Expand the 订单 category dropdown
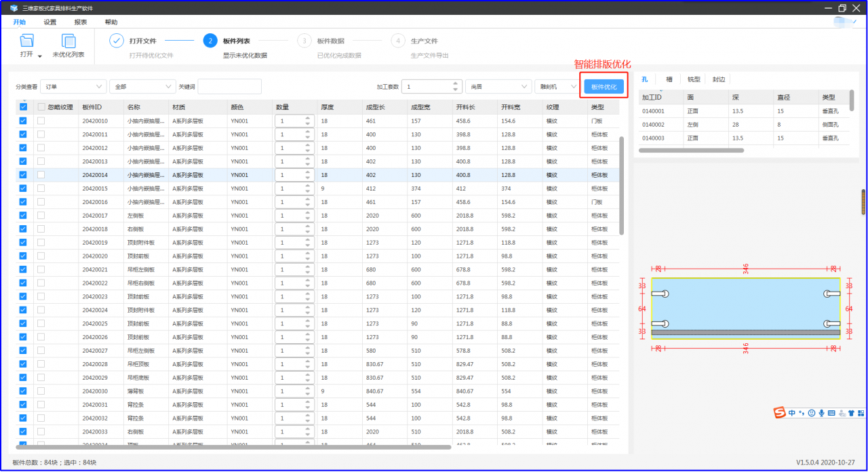 (73, 87)
